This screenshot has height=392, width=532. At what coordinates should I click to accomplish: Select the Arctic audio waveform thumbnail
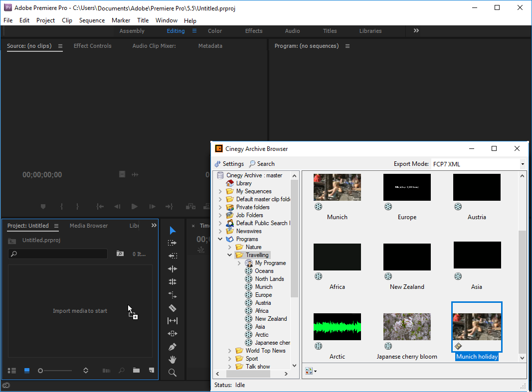337,327
